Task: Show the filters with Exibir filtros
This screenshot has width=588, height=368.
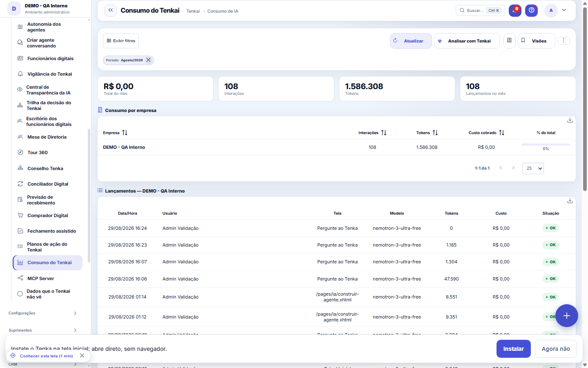Action: click(x=121, y=41)
